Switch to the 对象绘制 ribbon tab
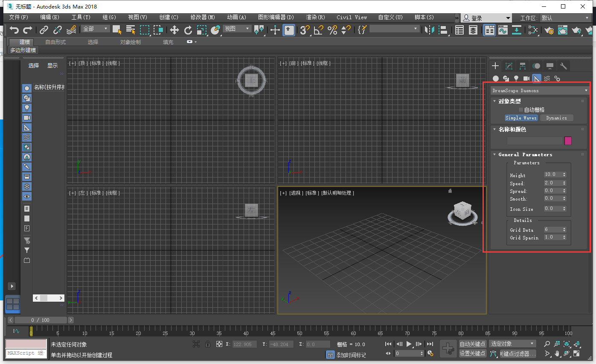Image resolution: width=596 pixels, height=364 pixels. 130,42
